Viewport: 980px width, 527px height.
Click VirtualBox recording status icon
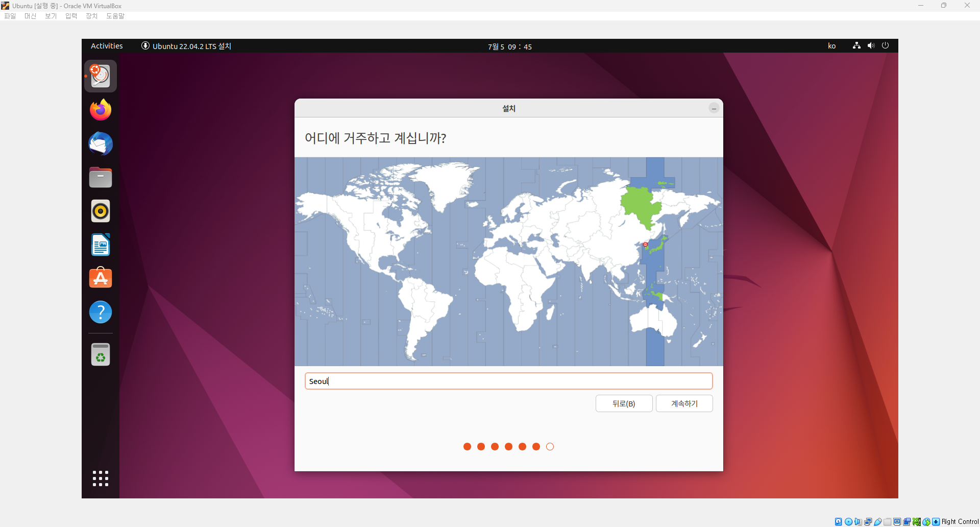click(906, 521)
